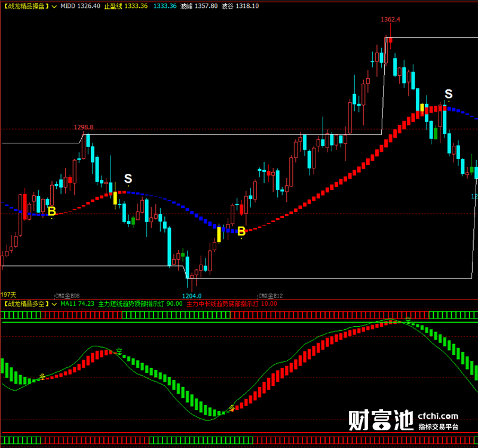Open the 战龙精品操盘 indicator dropdown arrow
Image resolution: width=478 pixels, height=448 pixels.
[54, 7]
